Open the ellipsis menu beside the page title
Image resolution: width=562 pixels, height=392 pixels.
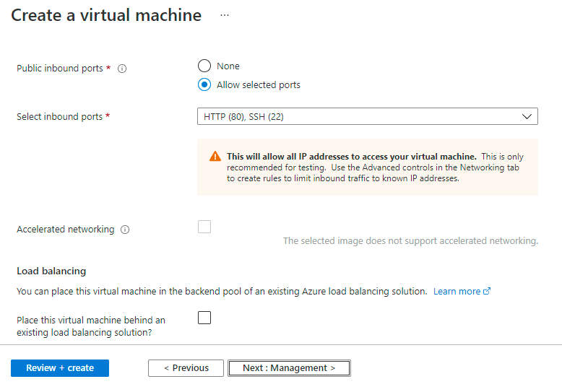click(x=225, y=15)
